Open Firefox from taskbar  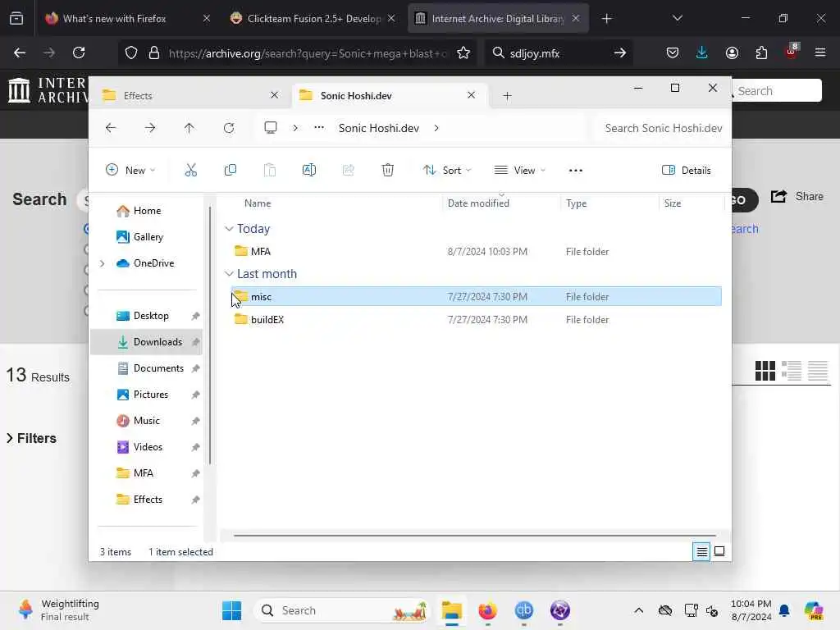(x=487, y=610)
